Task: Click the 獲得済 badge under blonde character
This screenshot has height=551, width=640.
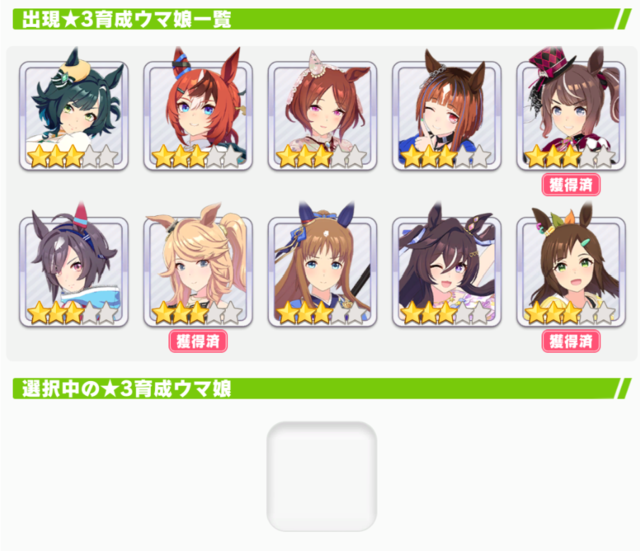Action: click(198, 341)
